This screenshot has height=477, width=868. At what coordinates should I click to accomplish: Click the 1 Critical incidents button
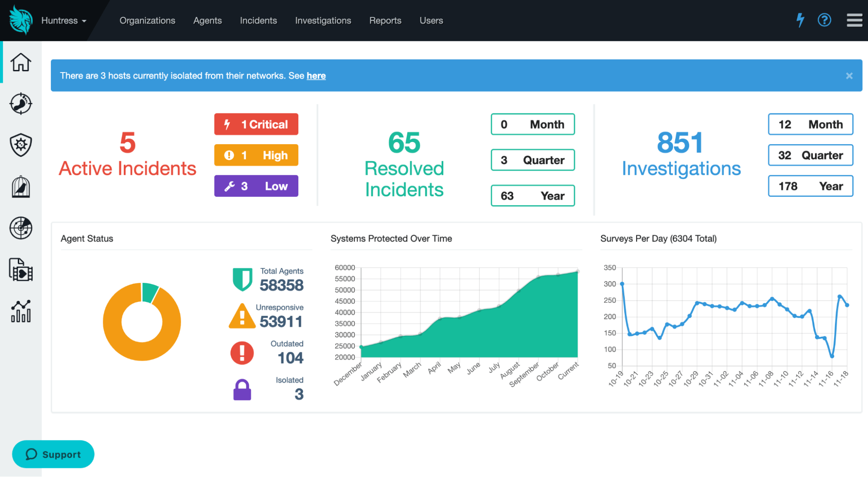click(x=256, y=124)
